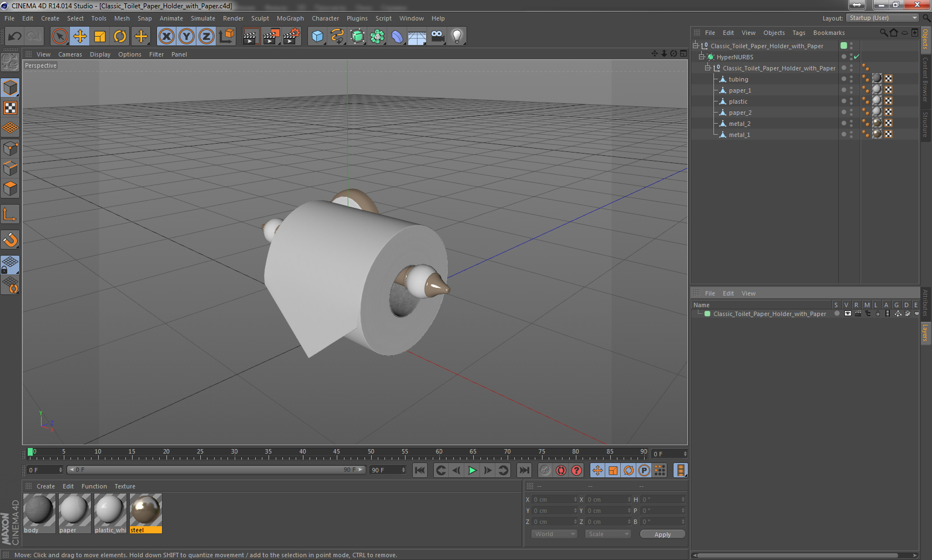932x560 pixels.
Task: Go to end of animation
Action: tap(524, 470)
